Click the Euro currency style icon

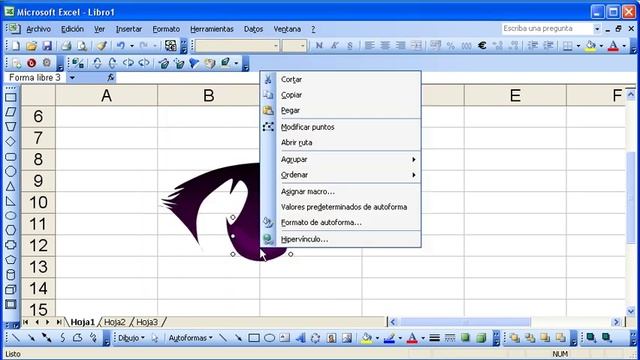point(482,46)
